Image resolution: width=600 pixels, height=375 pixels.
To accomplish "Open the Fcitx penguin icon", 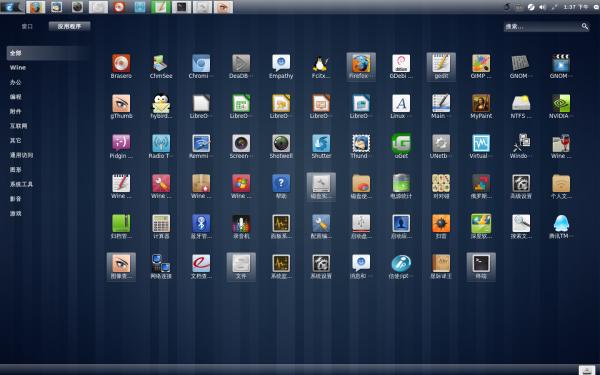I will click(x=321, y=67).
